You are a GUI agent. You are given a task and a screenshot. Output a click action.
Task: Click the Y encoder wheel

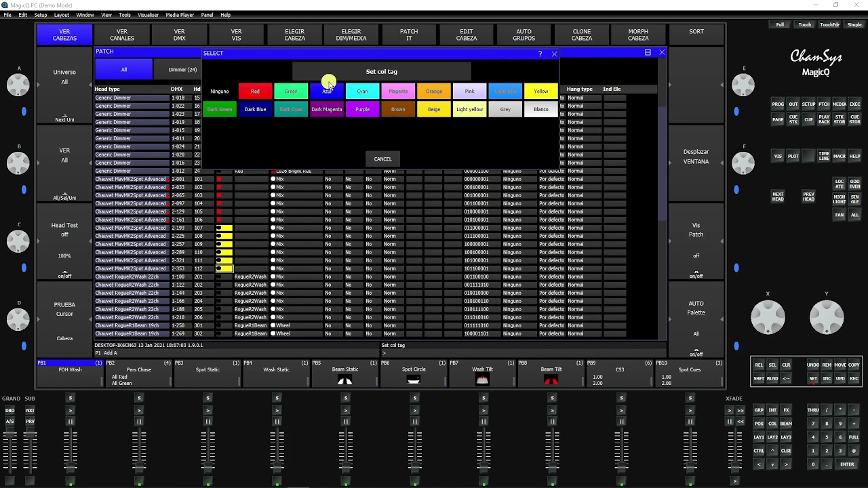[826, 317]
